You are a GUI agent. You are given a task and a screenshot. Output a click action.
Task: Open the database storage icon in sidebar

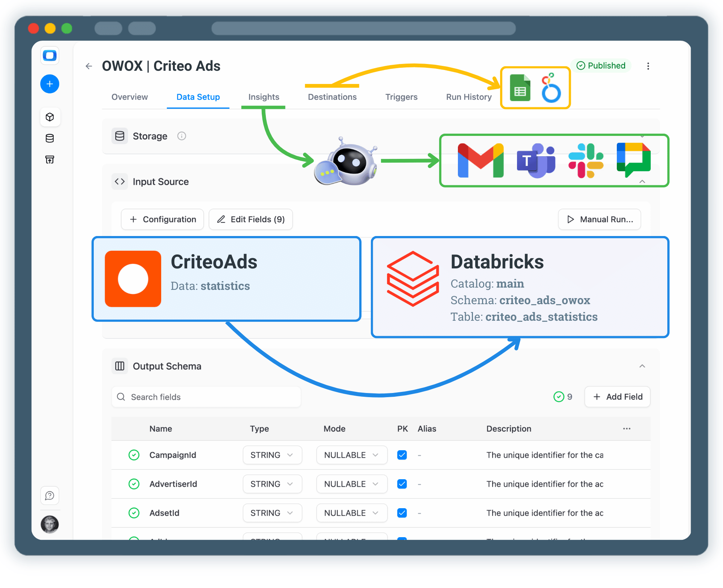pos(49,138)
